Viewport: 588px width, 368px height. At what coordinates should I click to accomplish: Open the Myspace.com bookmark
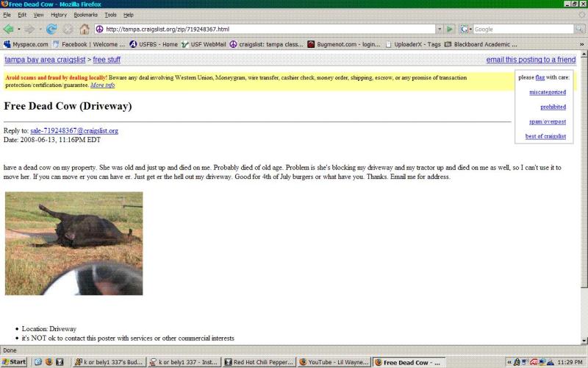(26, 44)
